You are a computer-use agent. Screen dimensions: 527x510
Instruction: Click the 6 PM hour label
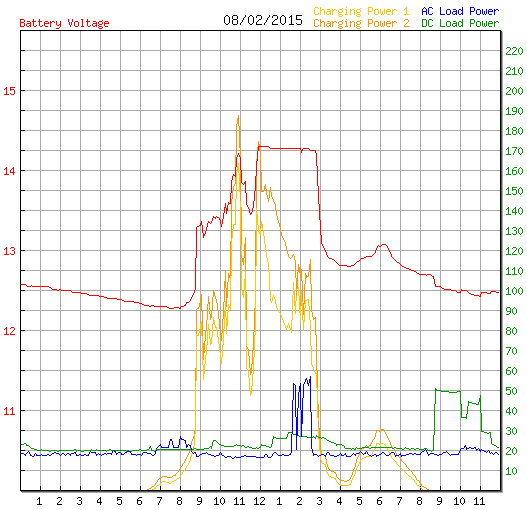(379, 501)
